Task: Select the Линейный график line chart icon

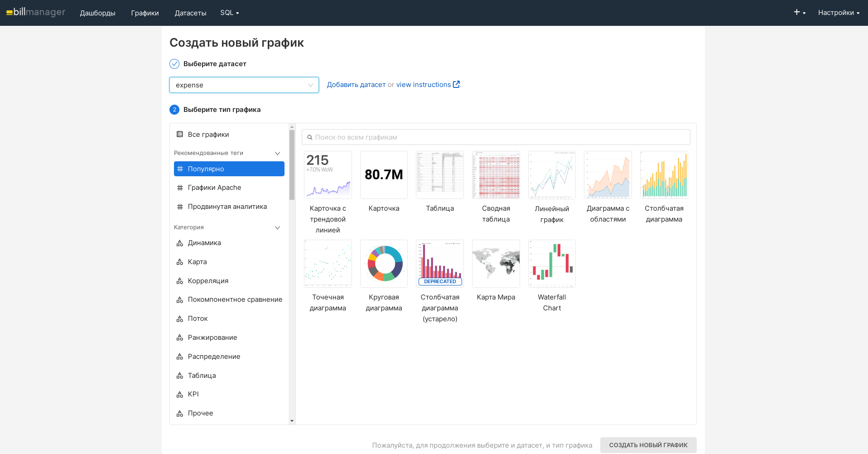Action: tap(552, 175)
